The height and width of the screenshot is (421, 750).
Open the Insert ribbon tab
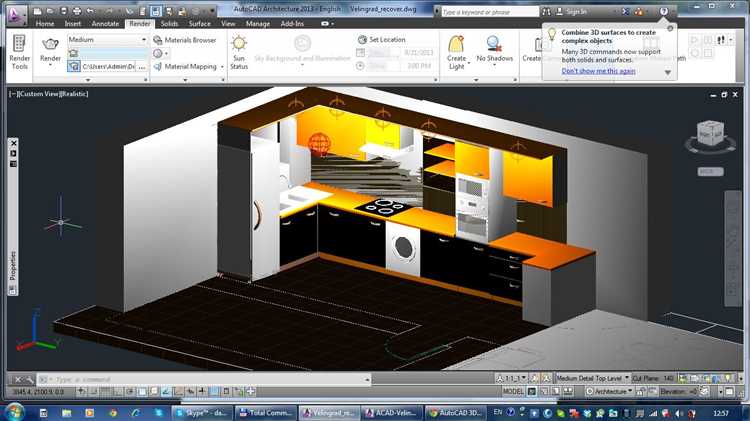(x=73, y=23)
